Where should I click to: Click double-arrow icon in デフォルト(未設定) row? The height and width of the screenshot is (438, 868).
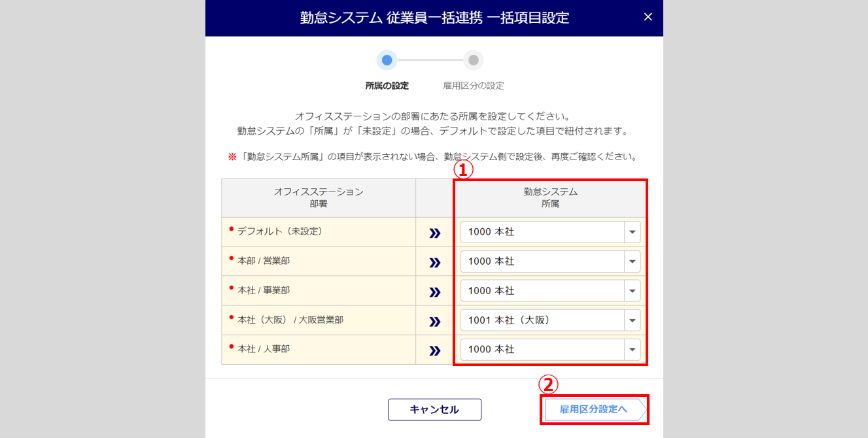click(434, 232)
